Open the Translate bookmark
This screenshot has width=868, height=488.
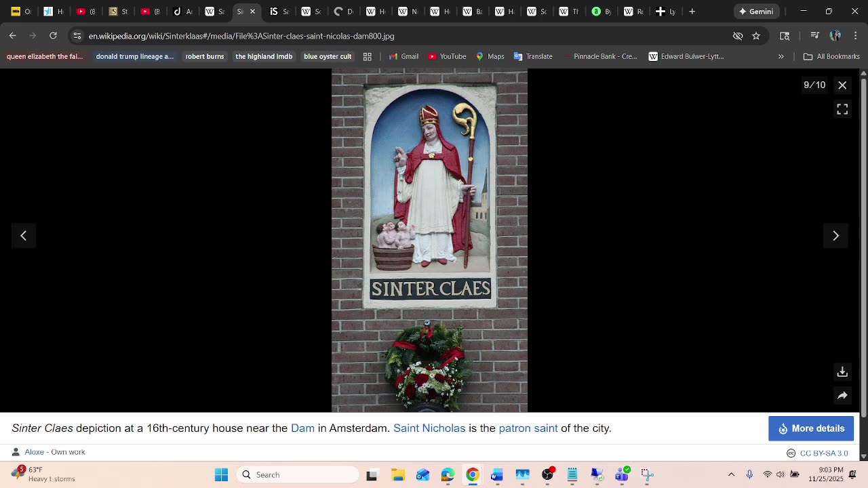(533, 56)
